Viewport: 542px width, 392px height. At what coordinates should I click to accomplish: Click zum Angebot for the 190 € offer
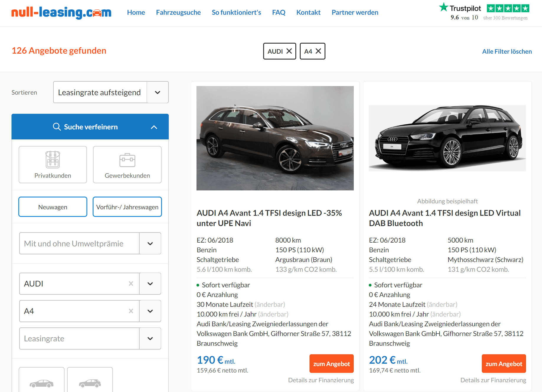tap(332, 364)
